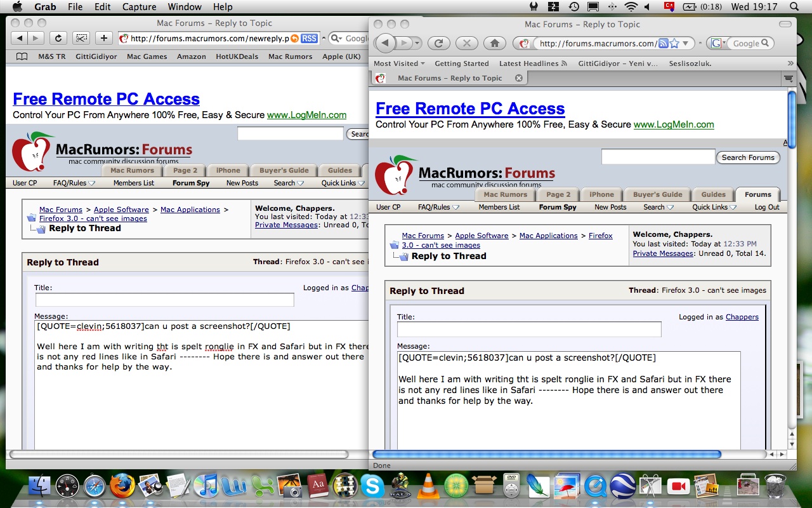Select the iPhone tab in the Safari page
812x508 pixels.
tap(228, 170)
